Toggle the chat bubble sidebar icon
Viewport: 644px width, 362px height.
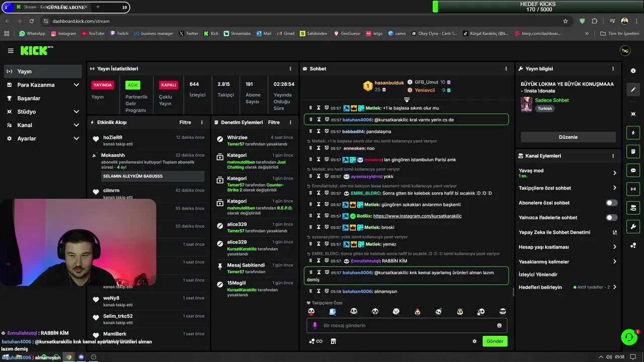pyautogui.click(x=633, y=170)
